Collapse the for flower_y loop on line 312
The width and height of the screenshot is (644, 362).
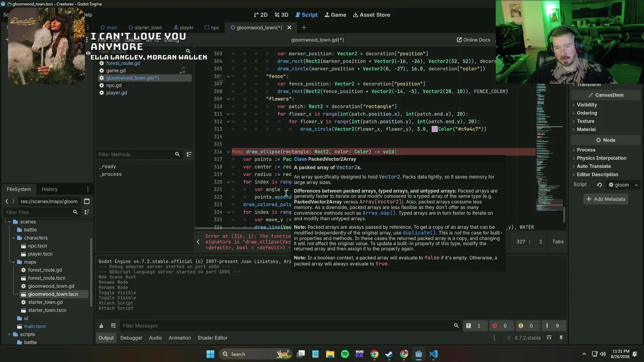pyautogui.click(x=228, y=122)
